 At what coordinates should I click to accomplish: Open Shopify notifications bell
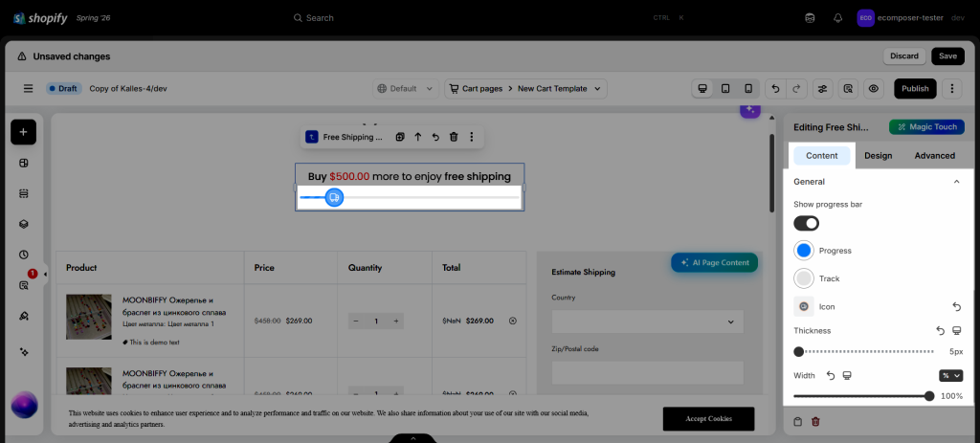pos(838,18)
